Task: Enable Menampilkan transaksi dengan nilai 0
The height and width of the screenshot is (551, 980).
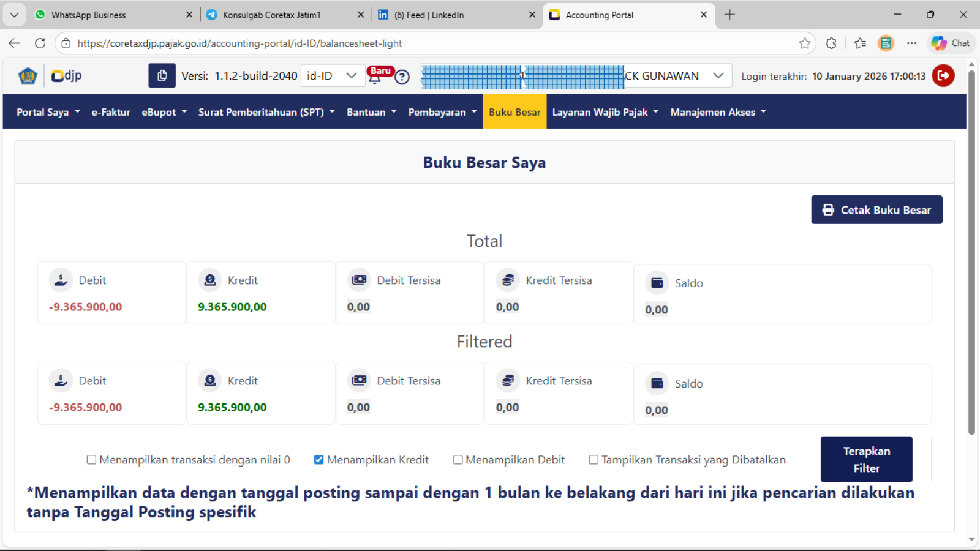Action: click(92, 460)
